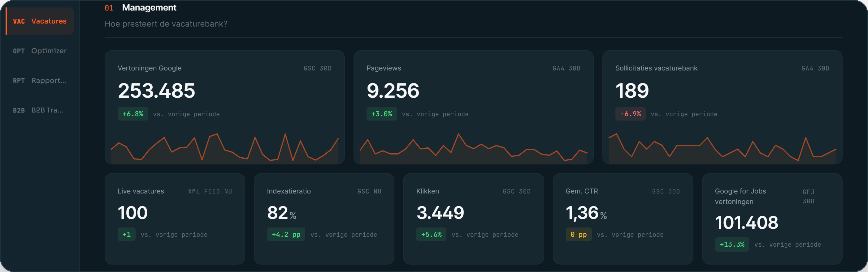Viewport: 868px width, 272px height.
Task: Click the Pageviews sparkline chart
Action: [x=473, y=148]
